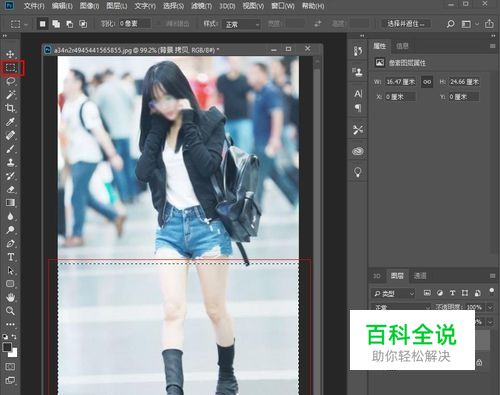Choose Add to Selection mode
This screenshot has width=500, height=395.
pyautogui.click(x=56, y=24)
